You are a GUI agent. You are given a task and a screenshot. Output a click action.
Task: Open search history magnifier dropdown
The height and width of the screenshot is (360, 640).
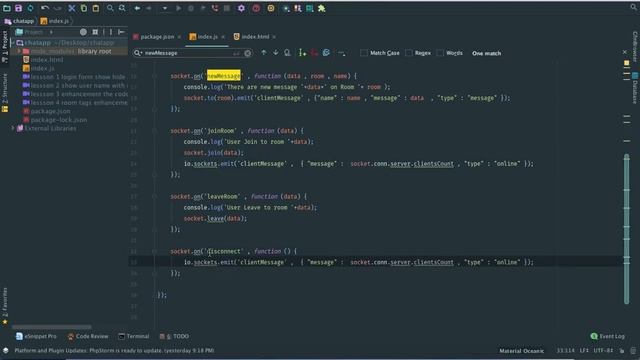(138, 53)
